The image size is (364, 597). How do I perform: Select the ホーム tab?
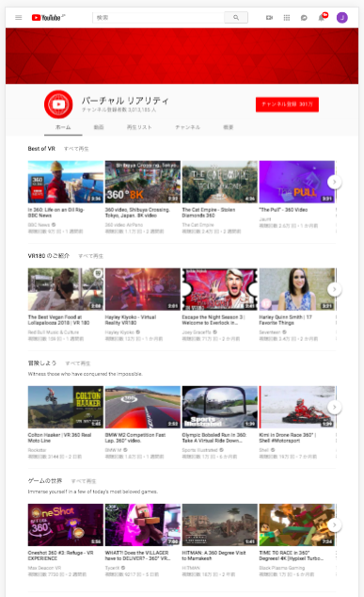tap(63, 127)
